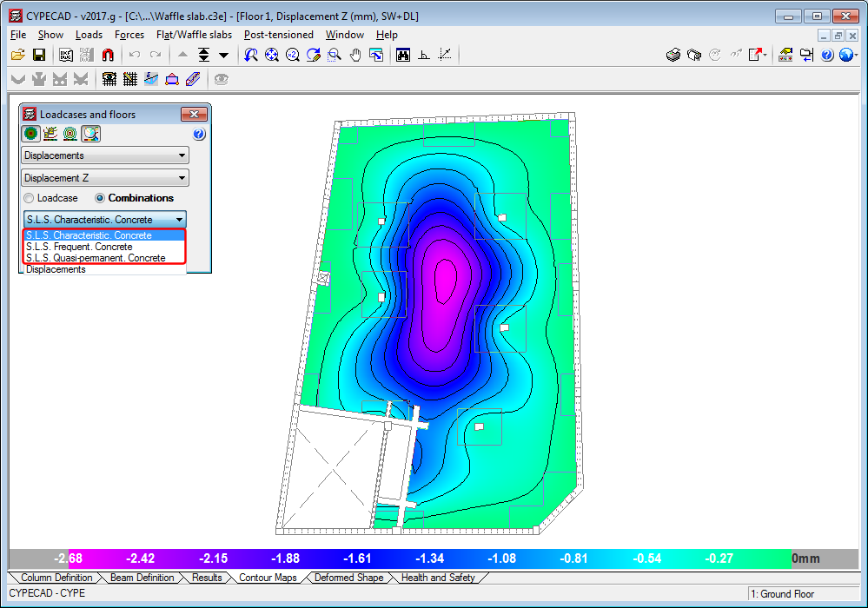868x608 pixels.
Task: Open the Flat/Waffle slabs menu
Action: pyautogui.click(x=194, y=35)
